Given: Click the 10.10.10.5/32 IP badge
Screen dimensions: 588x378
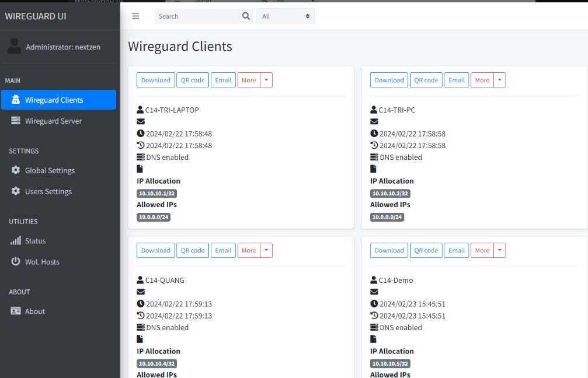Looking at the screenshot, I should click(390, 363).
